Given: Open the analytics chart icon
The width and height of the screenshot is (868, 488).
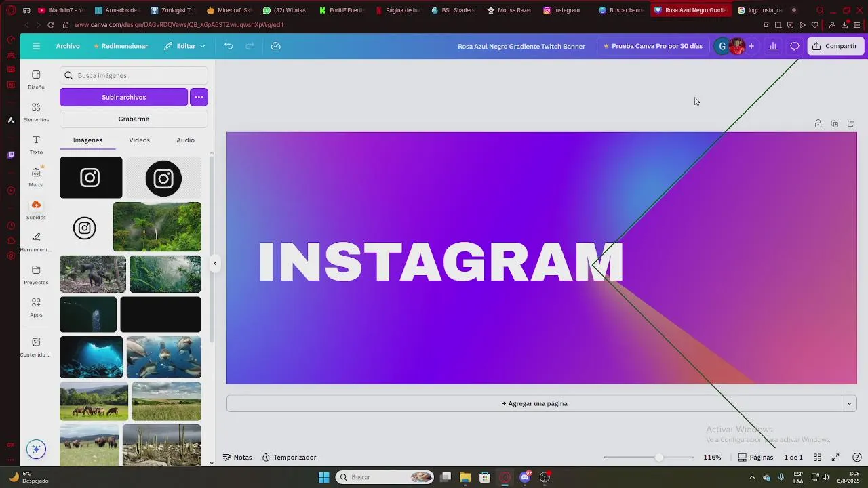Looking at the screenshot, I should (773, 46).
